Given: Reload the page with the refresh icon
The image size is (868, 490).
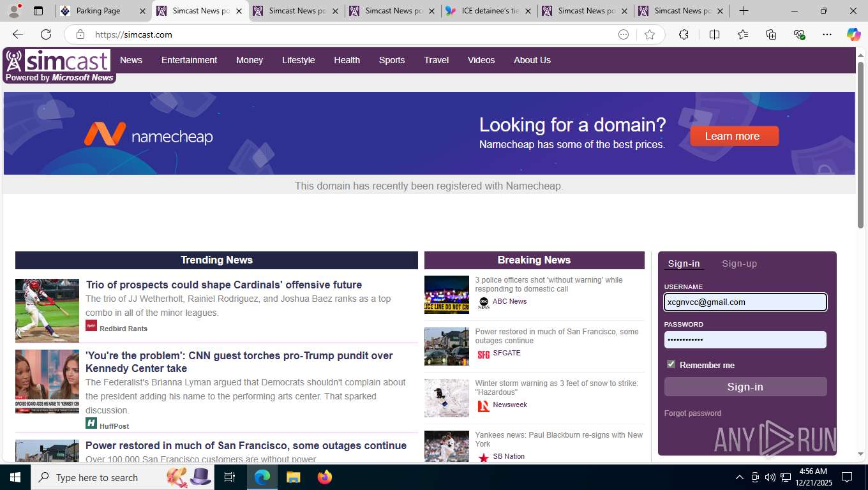Looking at the screenshot, I should tap(46, 34).
